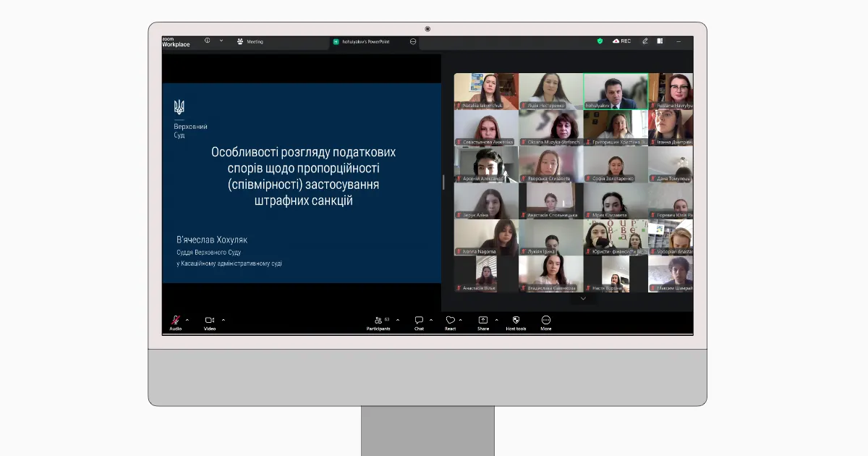The image size is (868, 456).
Task: Select Мрих Єлизавета's video tile
Action: [616, 200]
